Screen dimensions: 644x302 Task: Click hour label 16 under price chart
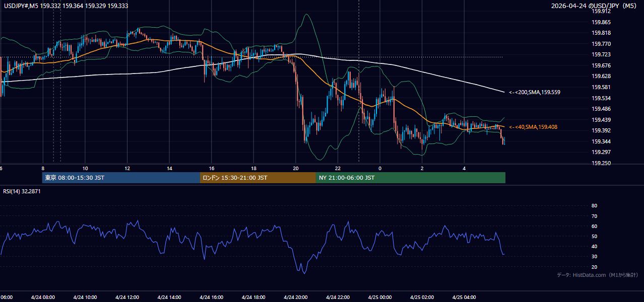click(x=212, y=168)
